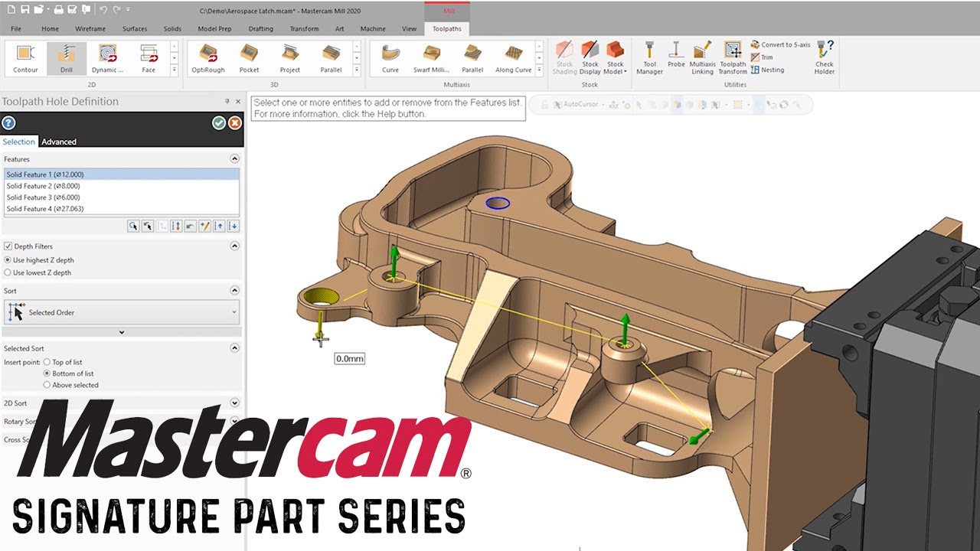The width and height of the screenshot is (980, 551).
Task: Open the Selected Order sort dropdown
Action: (x=122, y=312)
